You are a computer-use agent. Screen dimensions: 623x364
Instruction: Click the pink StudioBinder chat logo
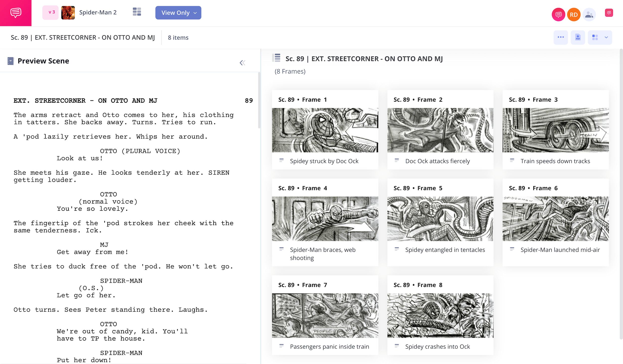click(x=16, y=13)
